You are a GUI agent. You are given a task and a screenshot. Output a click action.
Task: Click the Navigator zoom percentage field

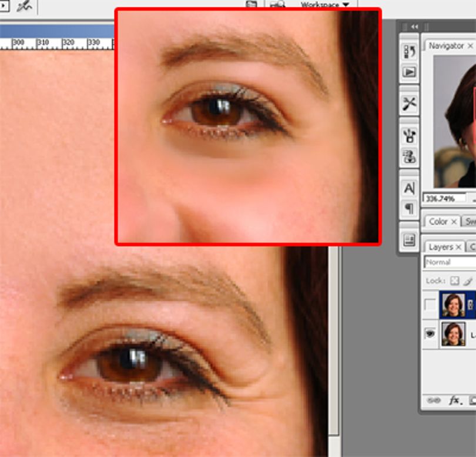coord(444,199)
